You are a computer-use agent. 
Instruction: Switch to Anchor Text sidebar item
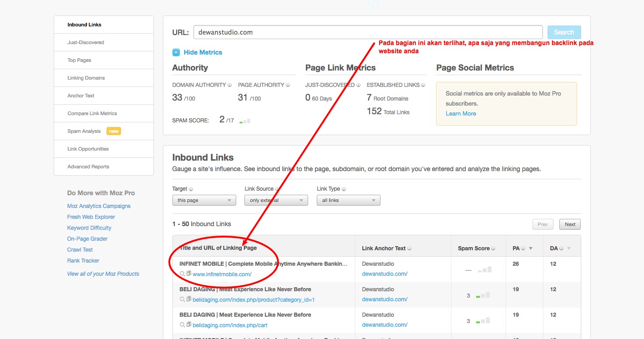pyautogui.click(x=104, y=96)
